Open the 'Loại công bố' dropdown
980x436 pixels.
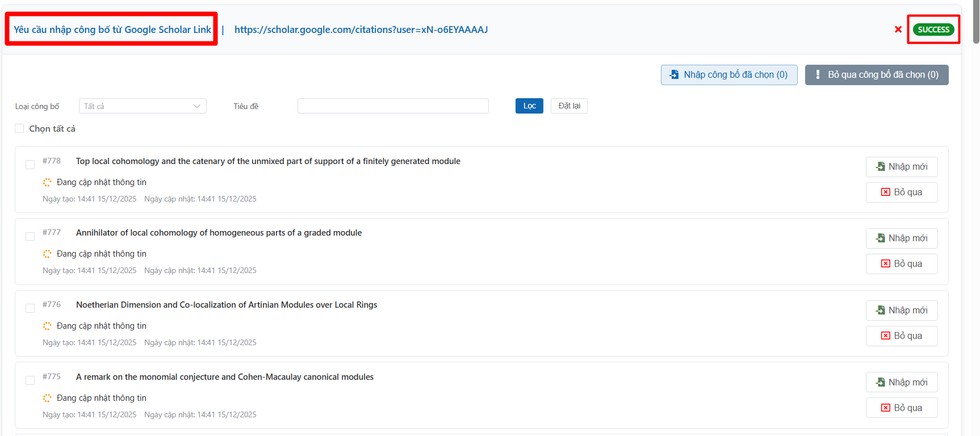point(143,106)
